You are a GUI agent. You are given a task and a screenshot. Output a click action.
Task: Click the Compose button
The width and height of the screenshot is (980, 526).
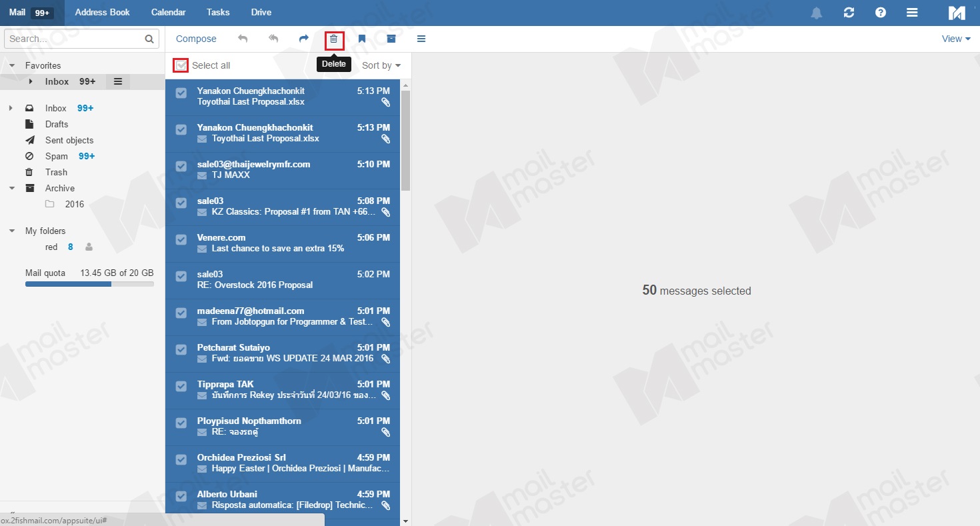(196, 39)
